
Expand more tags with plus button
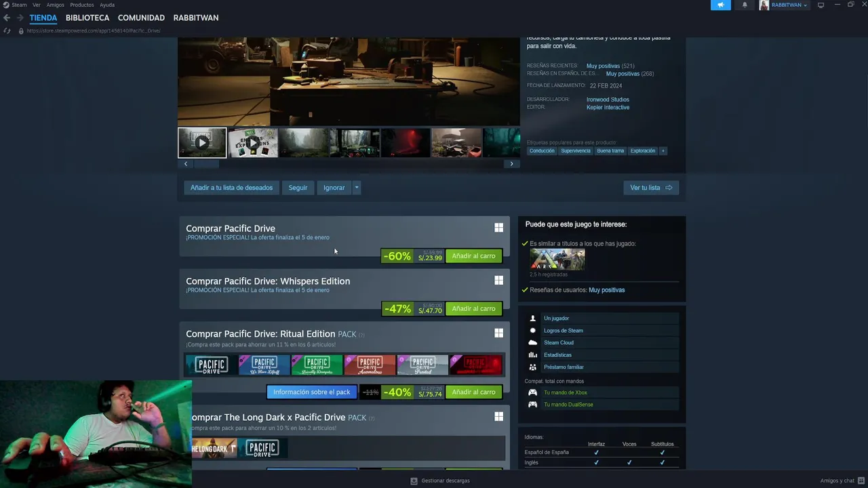click(663, 150)
